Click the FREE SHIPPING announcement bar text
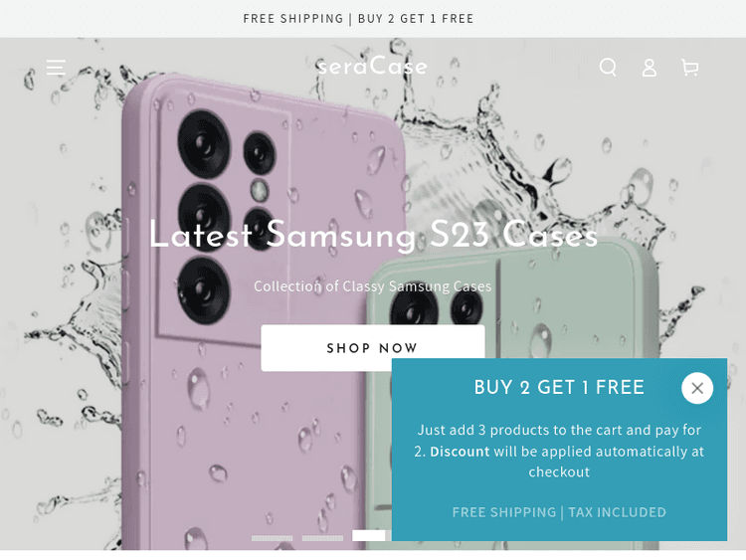The image size is (746, 560). click(x=293, y=19)
